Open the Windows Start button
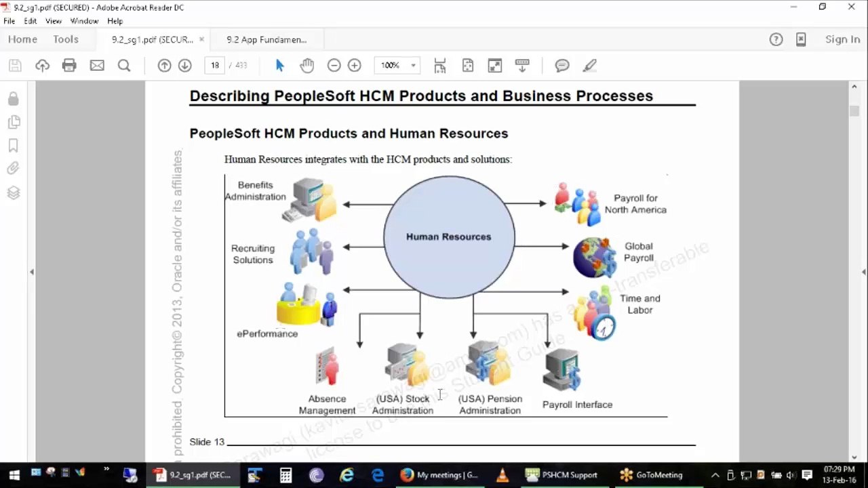The width and height of the screenshot is (868, 488). coord(14,475)
